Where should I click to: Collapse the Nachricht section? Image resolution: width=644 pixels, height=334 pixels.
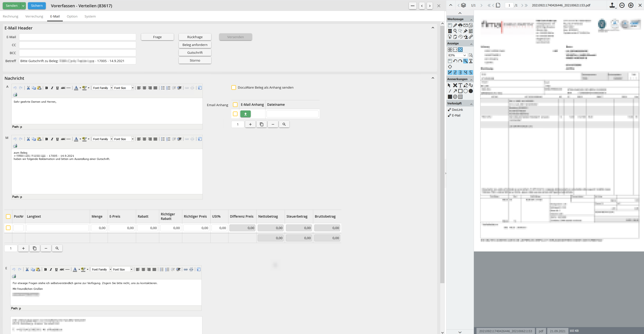[433, 78]
